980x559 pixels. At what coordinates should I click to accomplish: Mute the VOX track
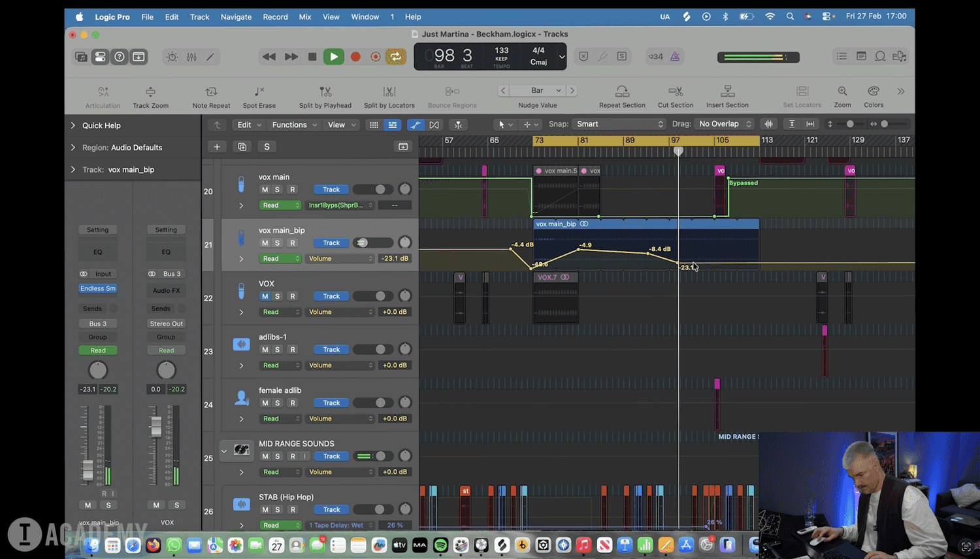[x=265, y=296]
